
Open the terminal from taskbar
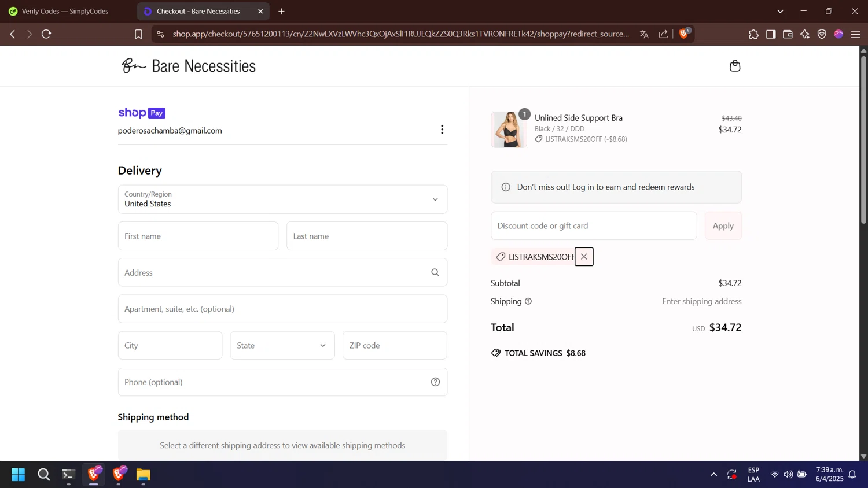(69, 475)
